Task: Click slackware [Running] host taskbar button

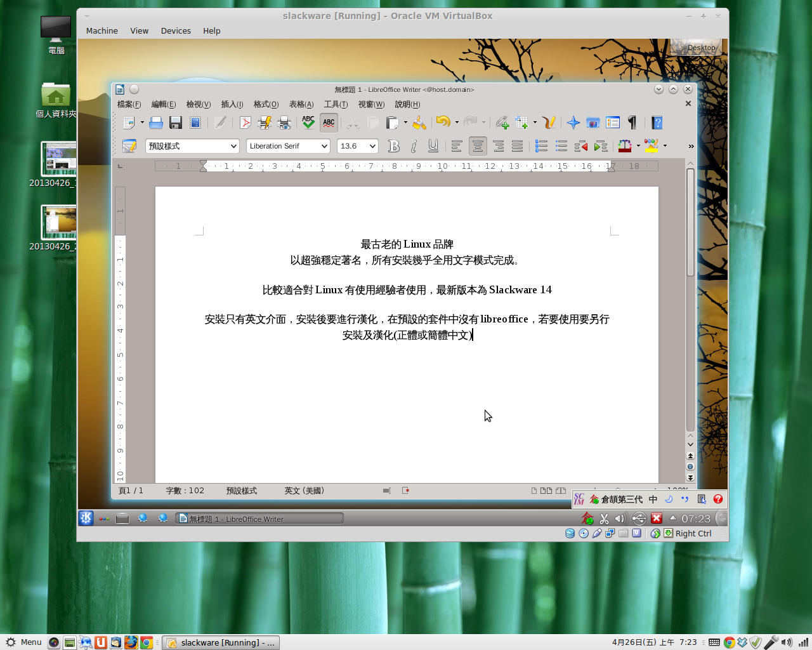Action: tap(221, 642)
